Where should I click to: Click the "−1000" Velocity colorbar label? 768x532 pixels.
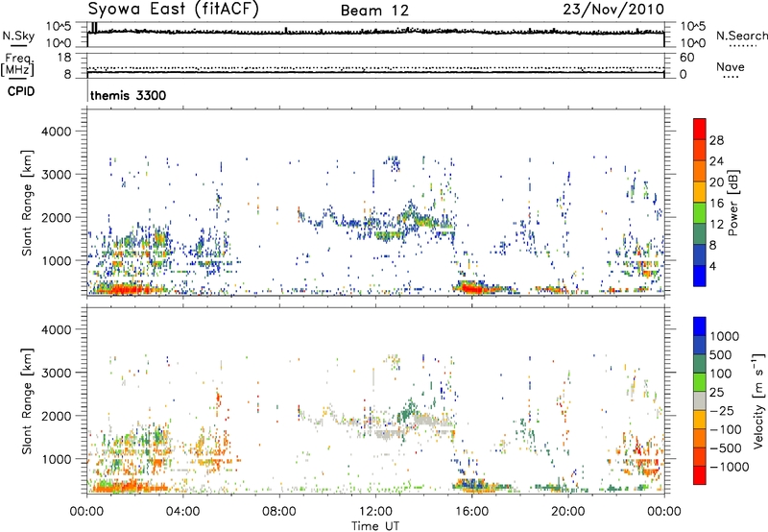729,467
